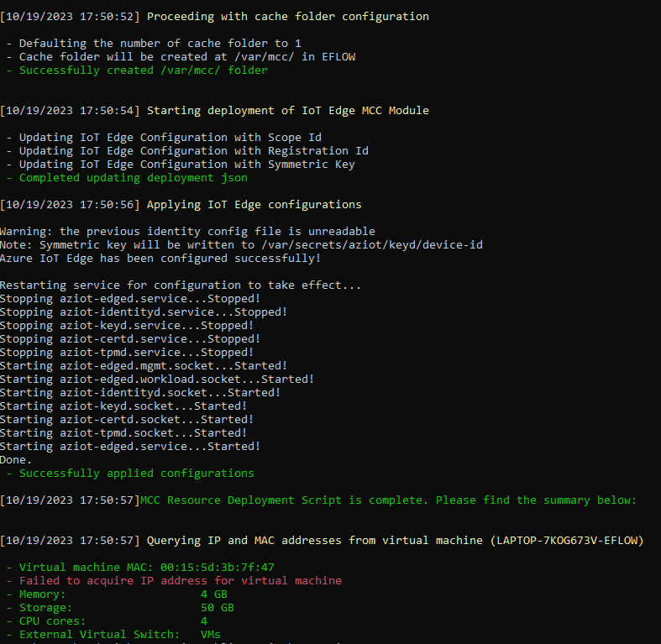The width and height of the screenshot is (661, 644).
Task: Click 'Starting aziot-keyd.socket...Started!' line
Action: coord(123,406)
